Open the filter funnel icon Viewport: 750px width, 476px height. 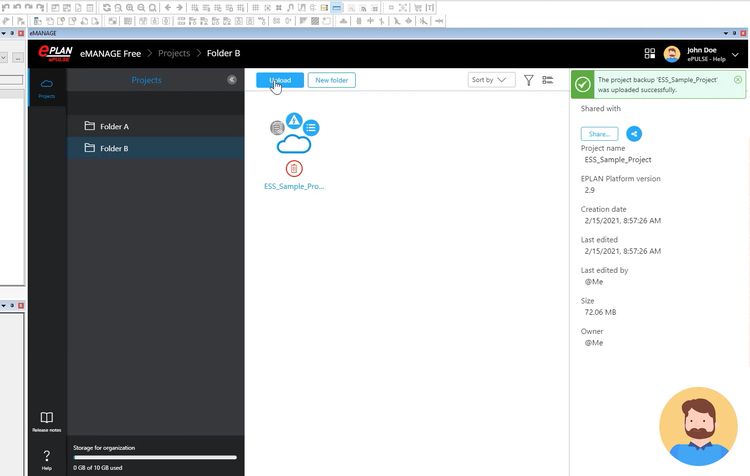529,80
